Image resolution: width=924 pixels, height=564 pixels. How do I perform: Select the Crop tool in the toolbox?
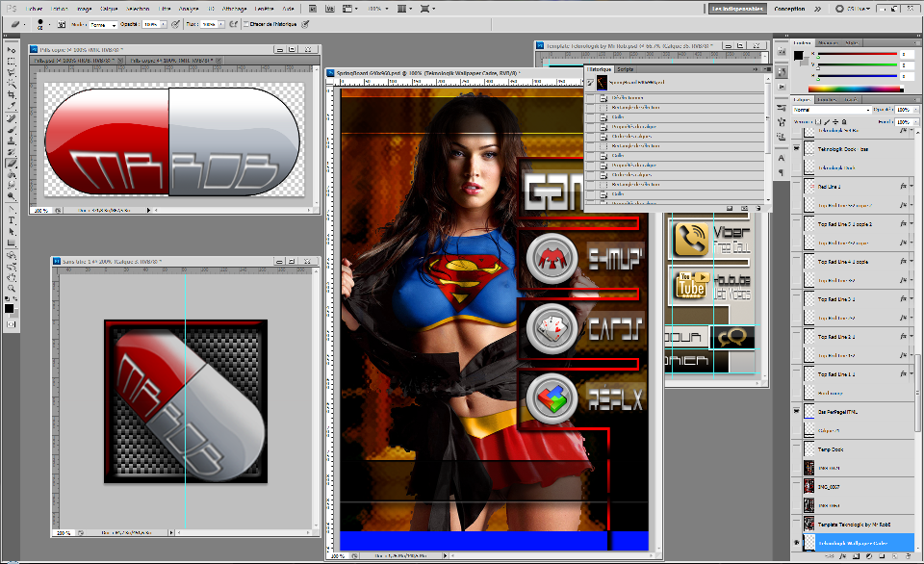pos(12,95)
